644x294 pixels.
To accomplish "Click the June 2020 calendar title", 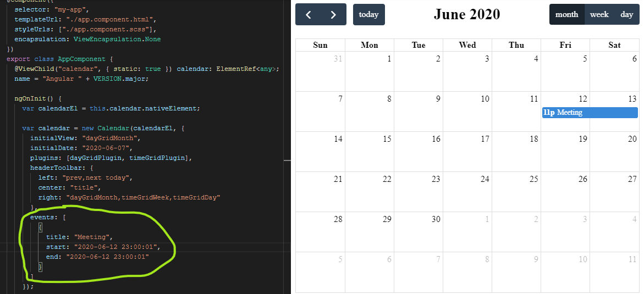I will click(x=467, y=14).
